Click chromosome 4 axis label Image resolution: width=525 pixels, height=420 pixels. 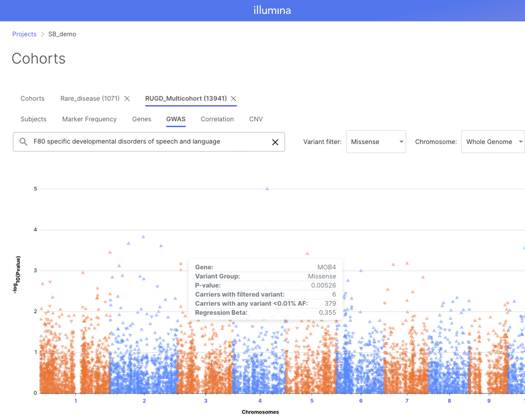(x=260, y=401)
